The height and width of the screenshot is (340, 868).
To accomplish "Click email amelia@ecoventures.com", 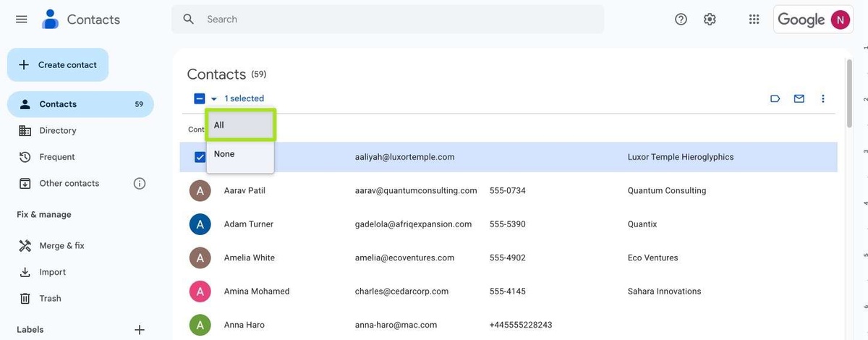I will pyautogui.click(x=404, y=258).
